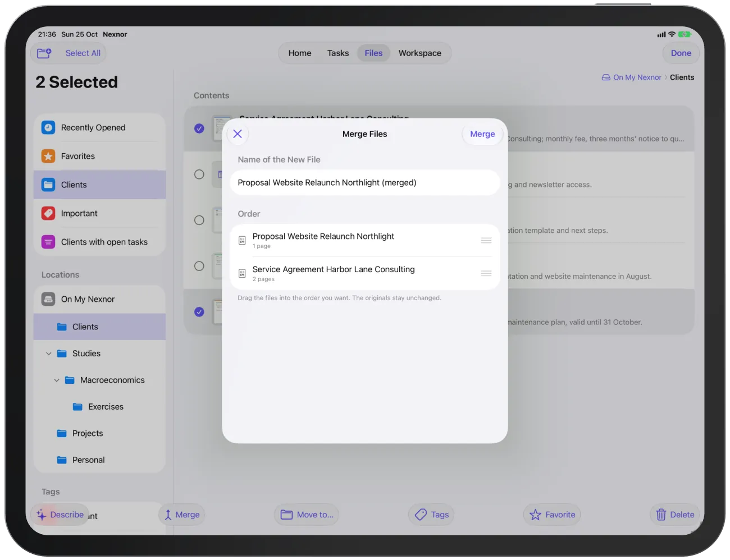The image size is (730, 560).
Task: Click the Locations section header
Action: point(61,275)
